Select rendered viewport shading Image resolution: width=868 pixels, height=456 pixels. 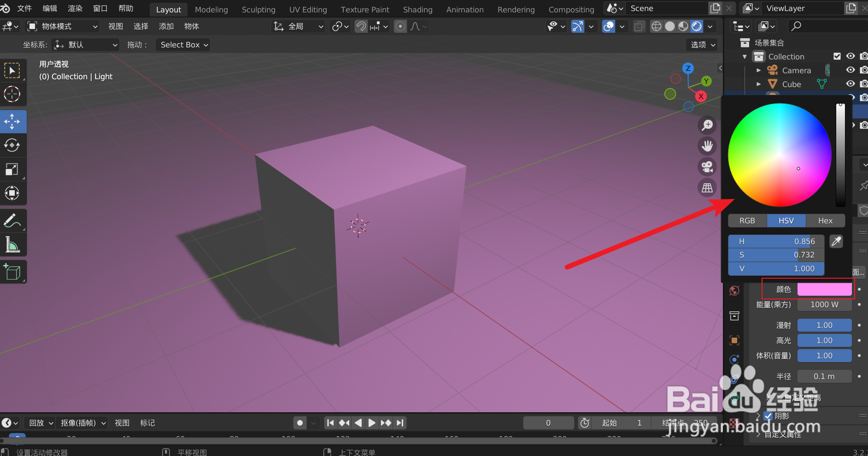(697, 27)
